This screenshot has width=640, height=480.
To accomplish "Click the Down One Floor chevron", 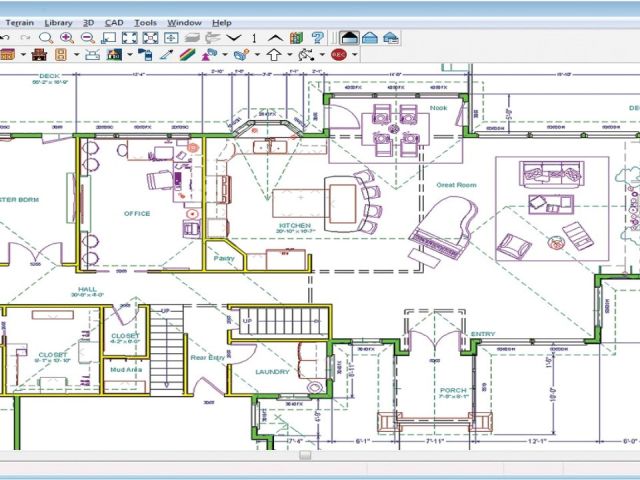I will click(x=234, y=38).
